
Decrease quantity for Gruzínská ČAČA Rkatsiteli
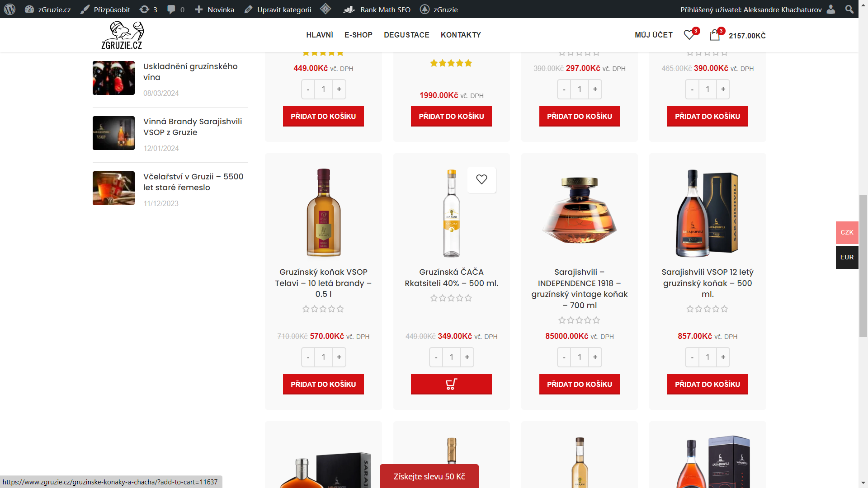click(436, 357)
